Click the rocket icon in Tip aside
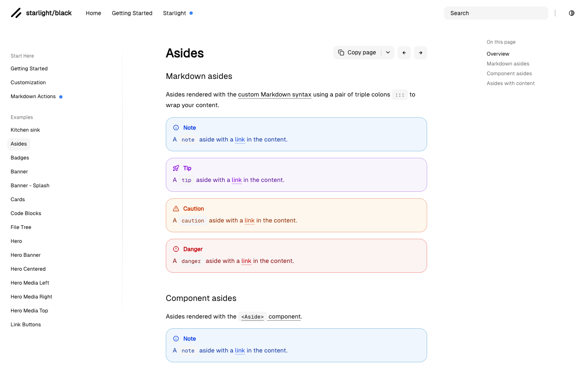Image resolution: width=588 pixels, height=368 pixels. (176, 168)
